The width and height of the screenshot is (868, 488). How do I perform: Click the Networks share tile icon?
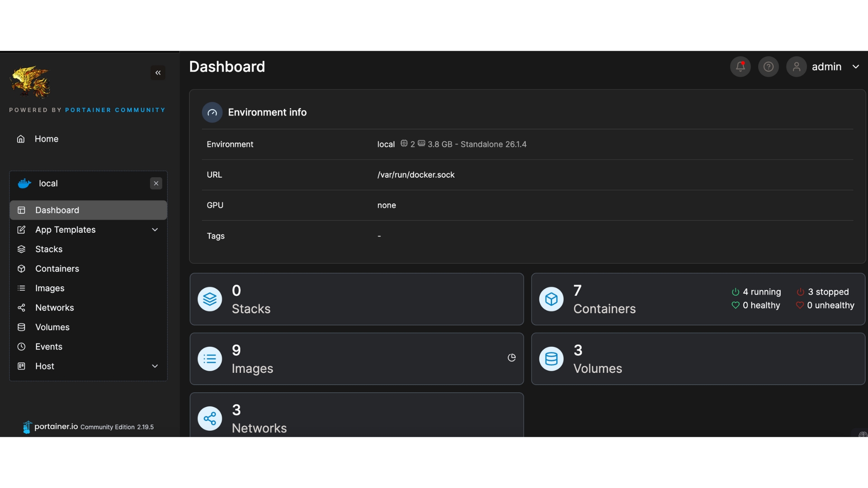210,418
